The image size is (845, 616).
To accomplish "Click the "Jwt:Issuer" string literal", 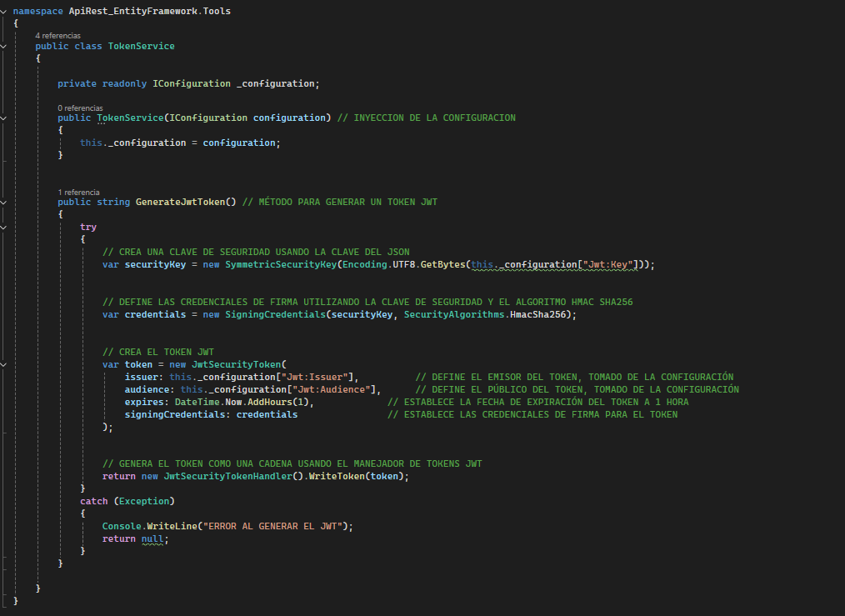I will [x=314, y=378].
